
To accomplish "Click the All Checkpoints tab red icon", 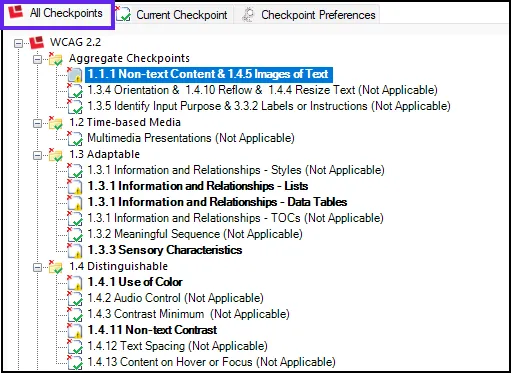I will [16, 12].
